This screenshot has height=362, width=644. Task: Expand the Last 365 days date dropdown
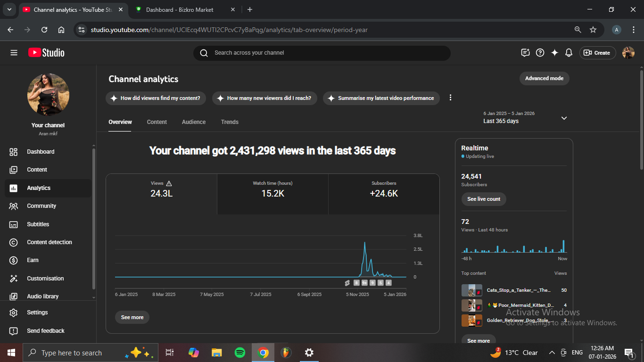click(x=564, y=118)
